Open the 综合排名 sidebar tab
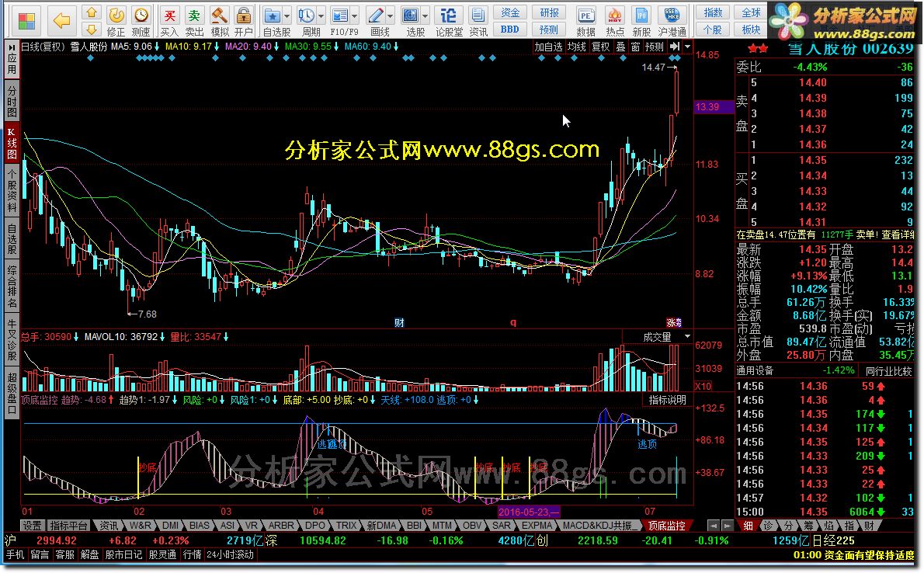 coord(12,286)
